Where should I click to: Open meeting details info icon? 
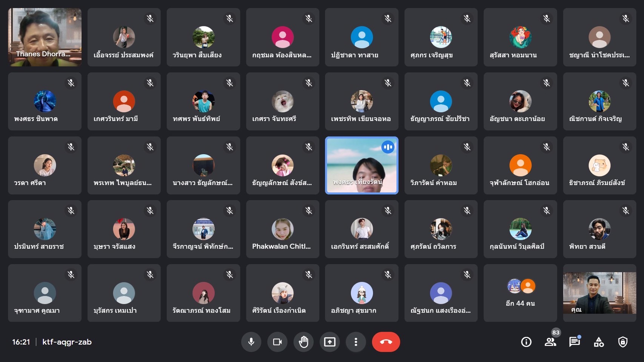coord(526,342)
